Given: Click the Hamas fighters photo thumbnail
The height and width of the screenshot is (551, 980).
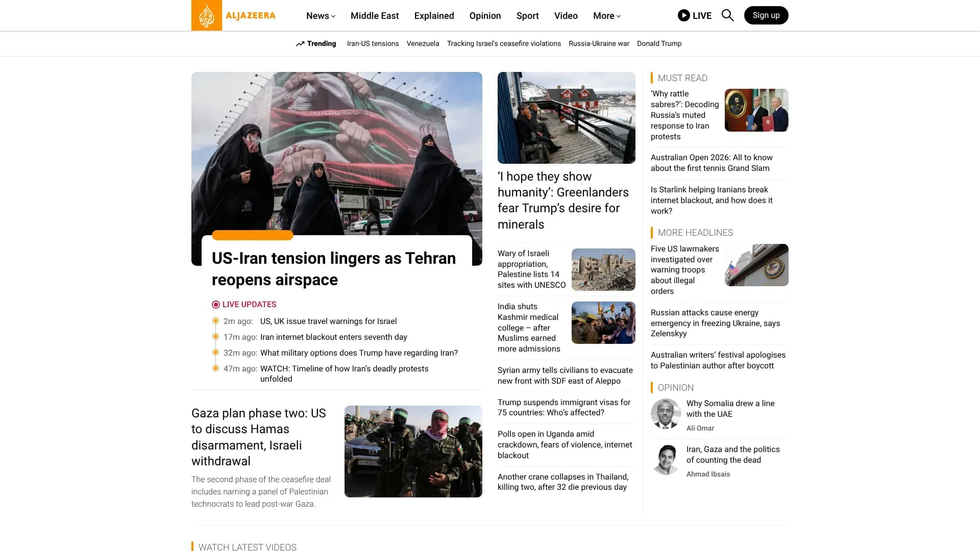Looking at the screenshot, I should [x=413, y=452].
